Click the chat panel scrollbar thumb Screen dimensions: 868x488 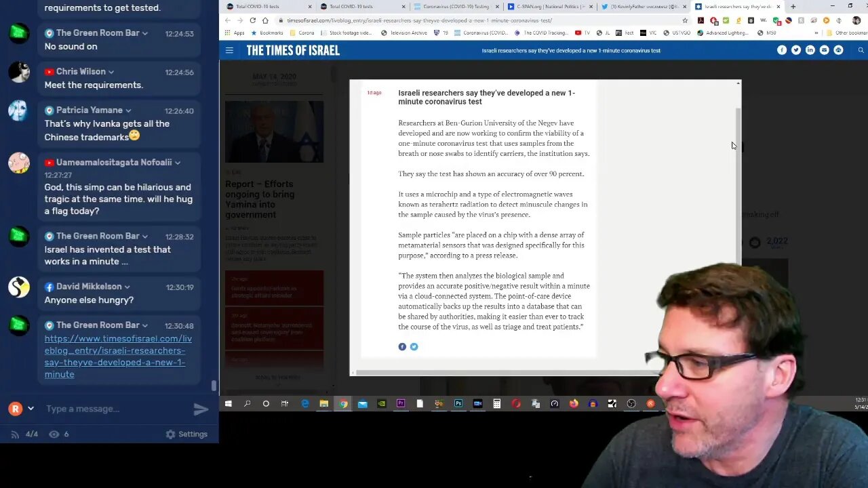click(x=214, y=386)
